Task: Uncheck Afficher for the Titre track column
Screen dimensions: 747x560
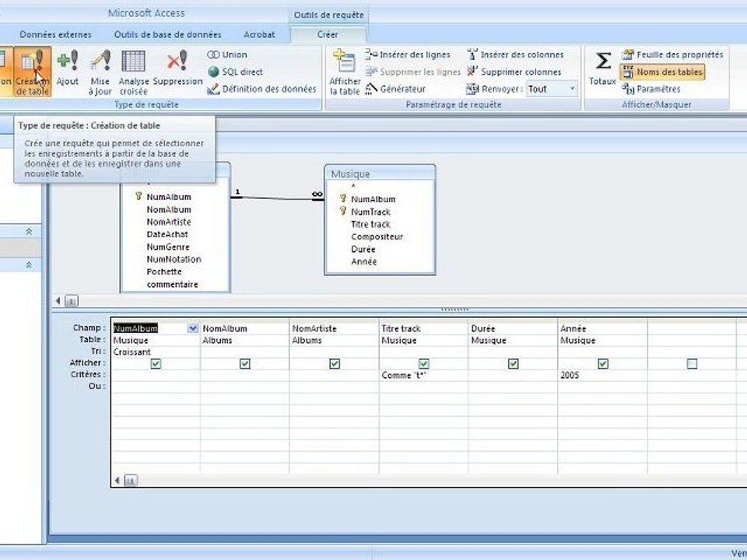Action: click(x=424, y=364)
